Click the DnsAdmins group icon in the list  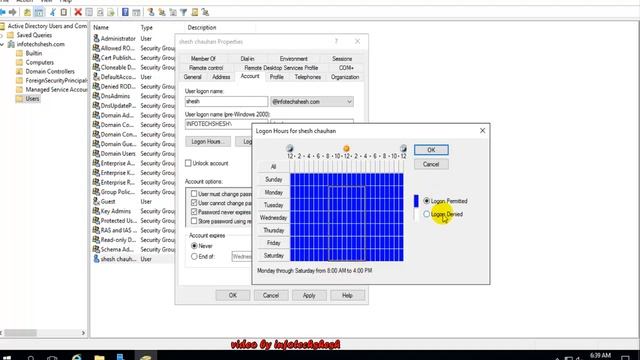96,96
